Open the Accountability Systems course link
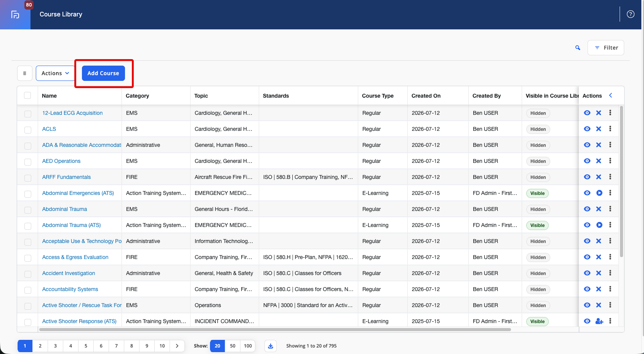This screenshot has height=354, width=644. (70, 289)
